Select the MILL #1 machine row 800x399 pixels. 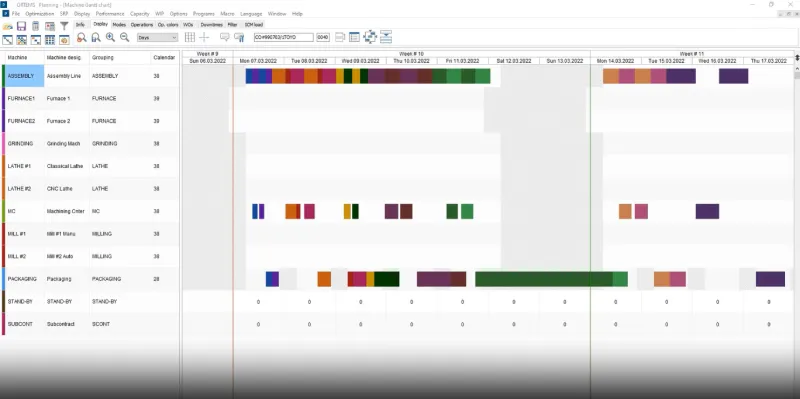coord(92,234)
